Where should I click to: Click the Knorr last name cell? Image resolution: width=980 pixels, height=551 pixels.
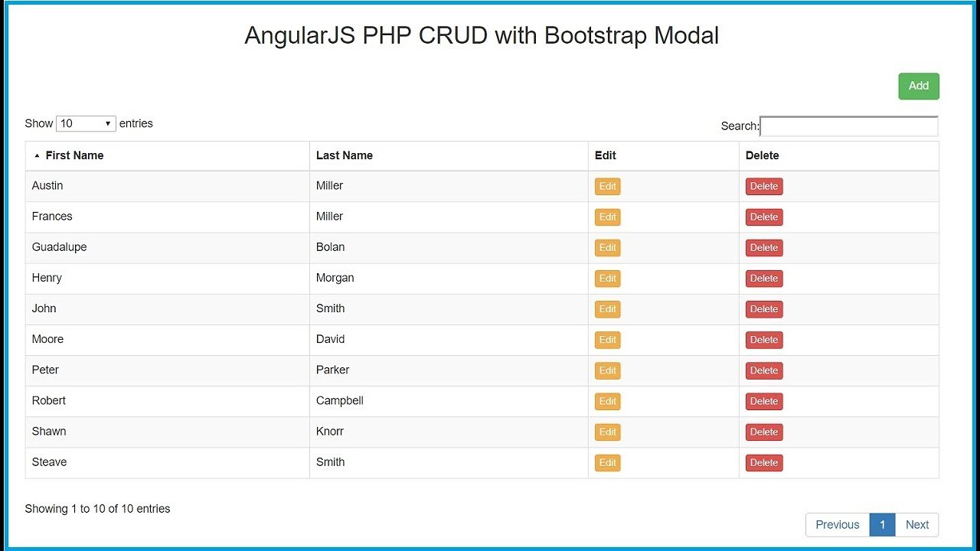[449, 432]
